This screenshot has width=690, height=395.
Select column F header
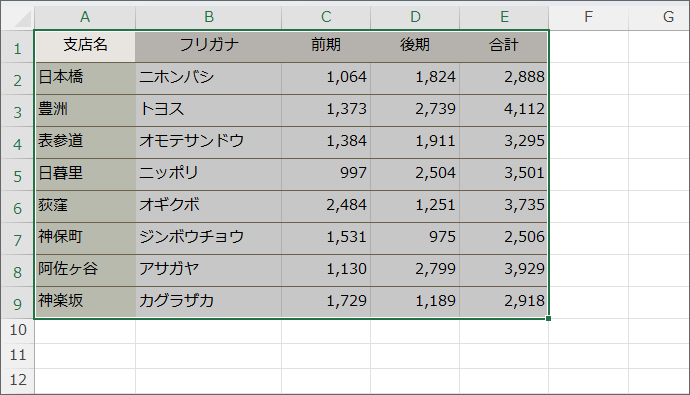(588, 17)
